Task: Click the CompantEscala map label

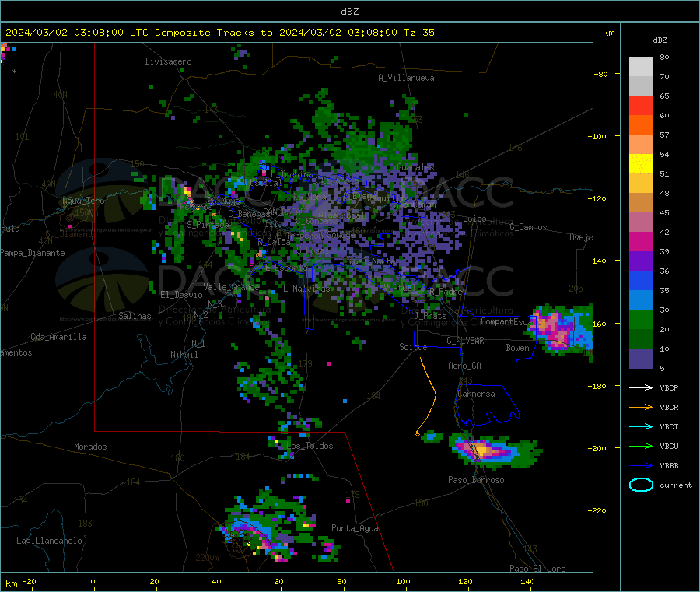Action: (x=512, y=321)
